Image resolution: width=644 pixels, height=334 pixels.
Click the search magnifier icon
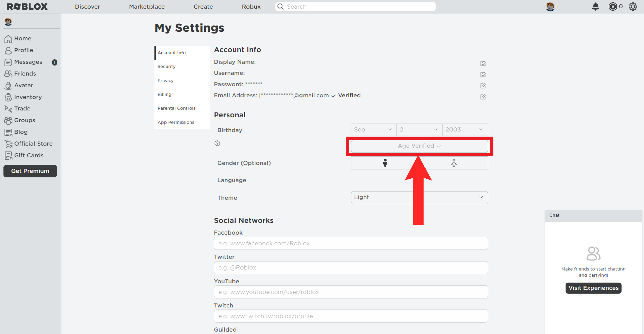(x=281, y=7)
